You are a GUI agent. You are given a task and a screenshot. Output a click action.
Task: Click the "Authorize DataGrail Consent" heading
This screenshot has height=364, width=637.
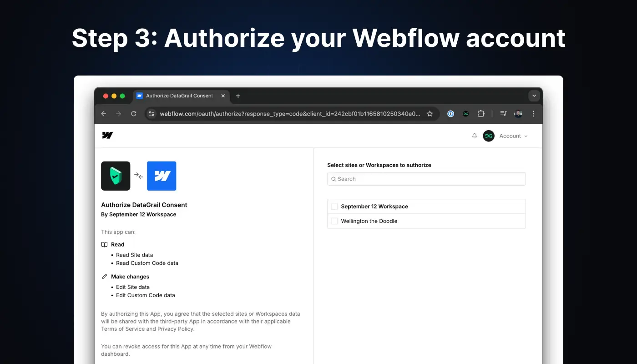click(x=144, y=205)
